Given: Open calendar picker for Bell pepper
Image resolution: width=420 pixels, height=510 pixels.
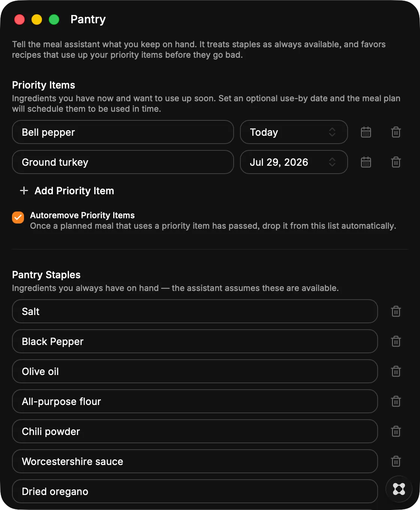Looking at the screenshot, I should pyautogui.click(x=366, y=132).
